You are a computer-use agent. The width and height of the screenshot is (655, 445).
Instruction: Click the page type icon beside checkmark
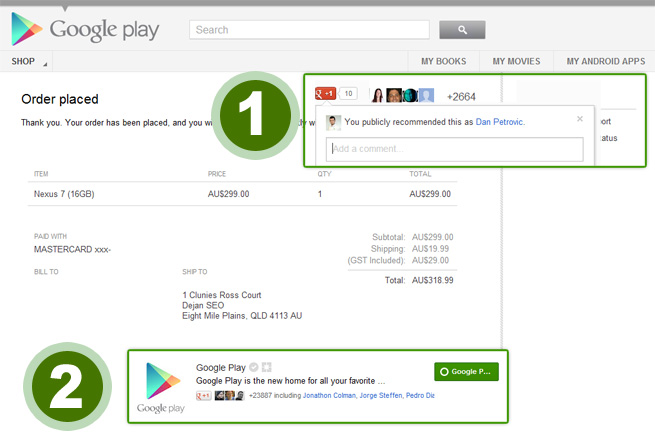pos(267,367)
